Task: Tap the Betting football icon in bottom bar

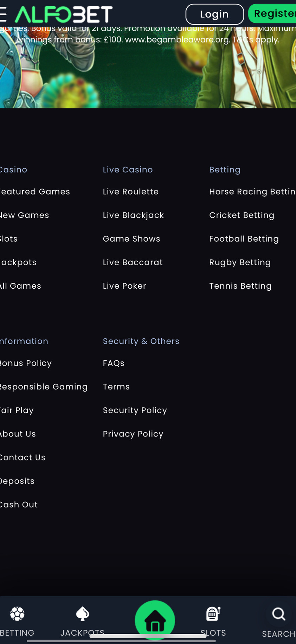Action: point(17,614)
